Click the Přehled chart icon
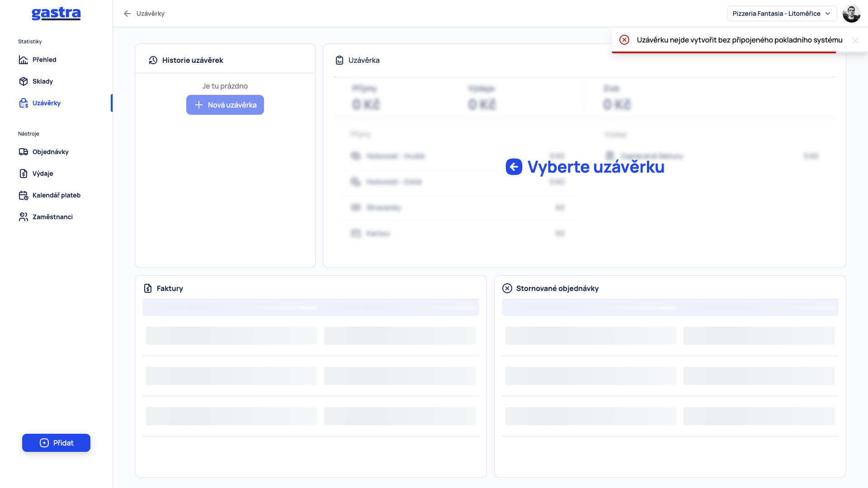The width and height of the screenshot is (868, 488). 24,60
